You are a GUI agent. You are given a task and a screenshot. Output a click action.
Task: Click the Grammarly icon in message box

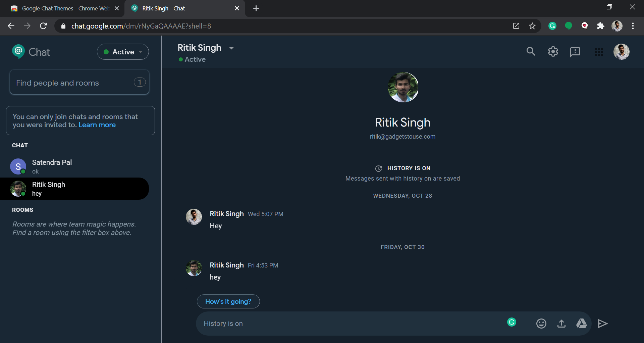(512, 322)
